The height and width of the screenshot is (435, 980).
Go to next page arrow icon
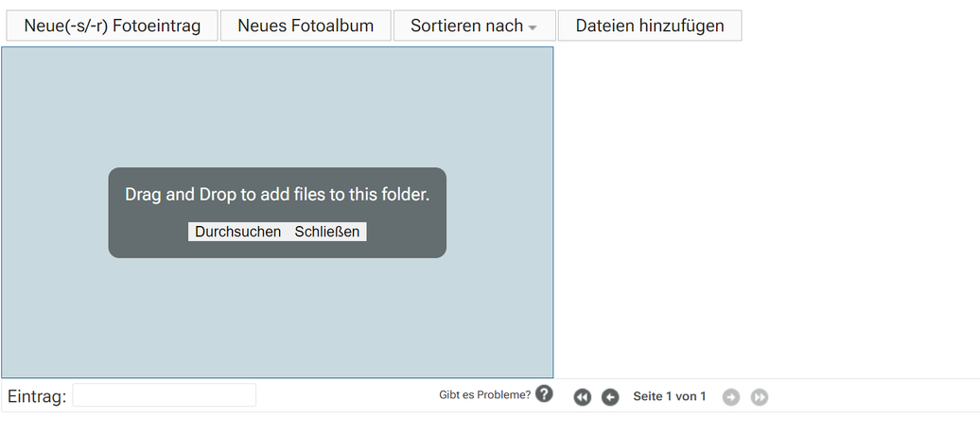point(730,397)
